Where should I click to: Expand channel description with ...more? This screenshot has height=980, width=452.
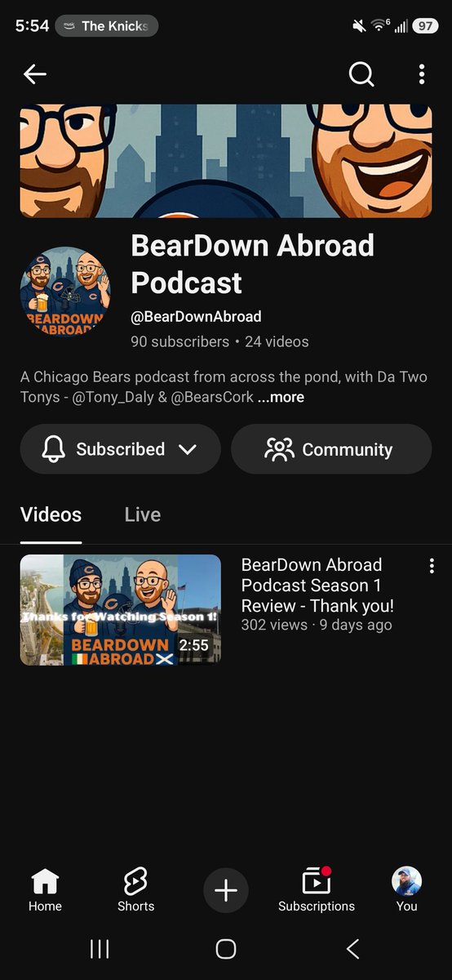click(x=281, y=398)
